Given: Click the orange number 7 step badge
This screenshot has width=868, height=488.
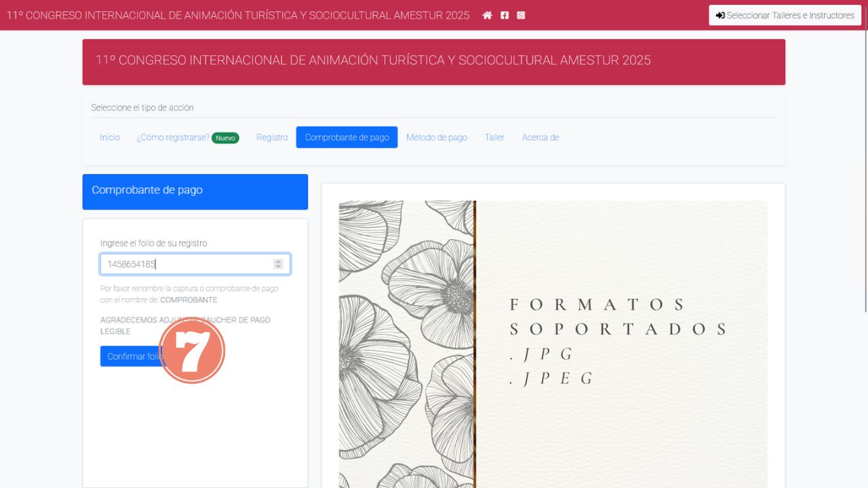Looking at the screenshot, I should tap(192, 350).
